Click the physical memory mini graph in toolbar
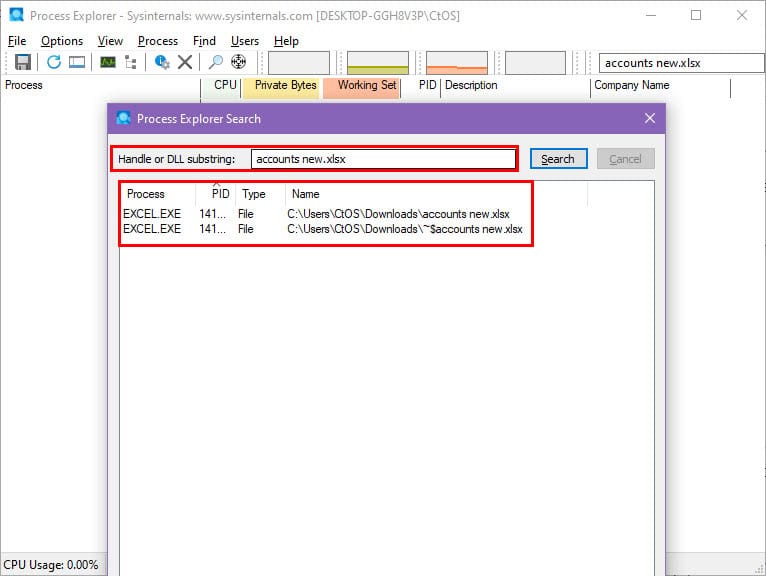Screen dimensions: 766x576 click(x=457, y=63)
